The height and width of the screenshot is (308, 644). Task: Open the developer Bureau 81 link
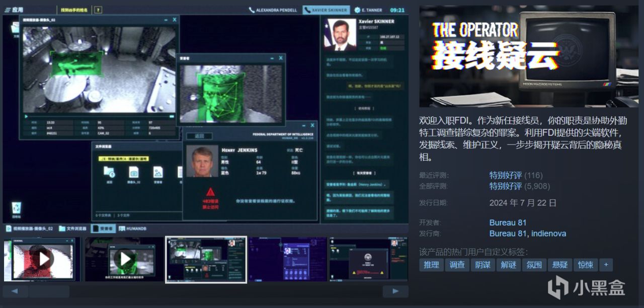[x=509, y=222]
